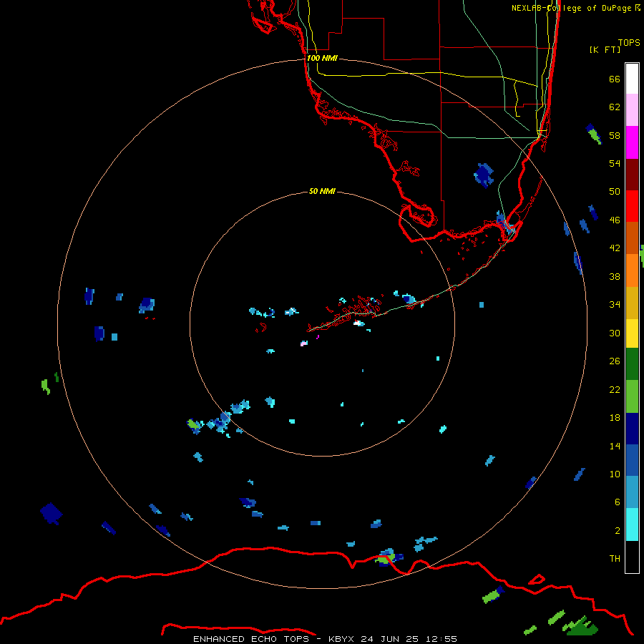Click the 6 legend value
This screenshot has height=644, width=644.
617,502
